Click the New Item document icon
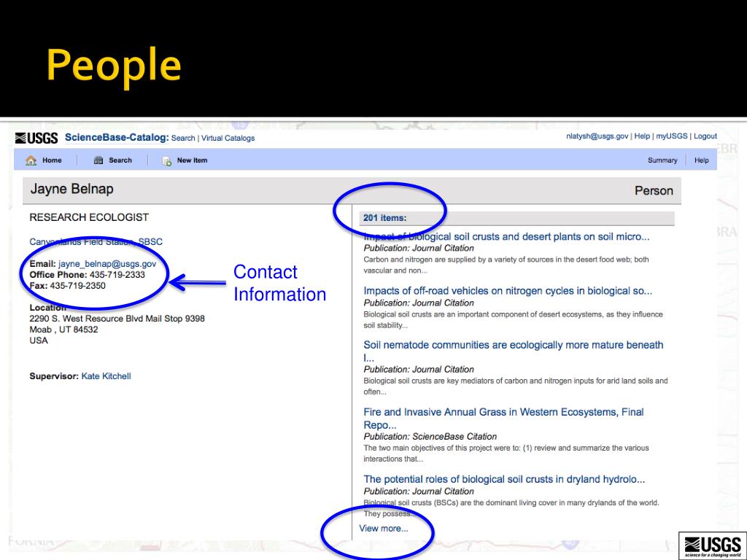The height and width of the screenshot is (560, 747). point(167,161)
